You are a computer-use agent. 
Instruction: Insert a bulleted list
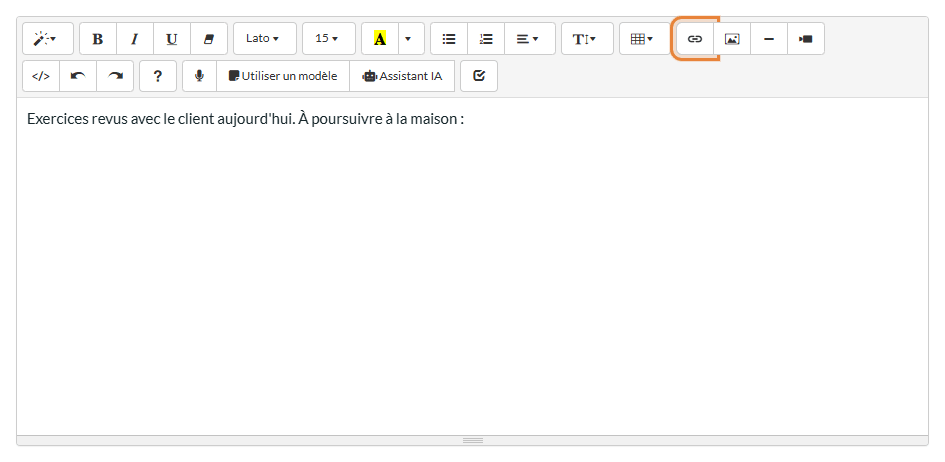pyautogui.click(x=449, y=39)
